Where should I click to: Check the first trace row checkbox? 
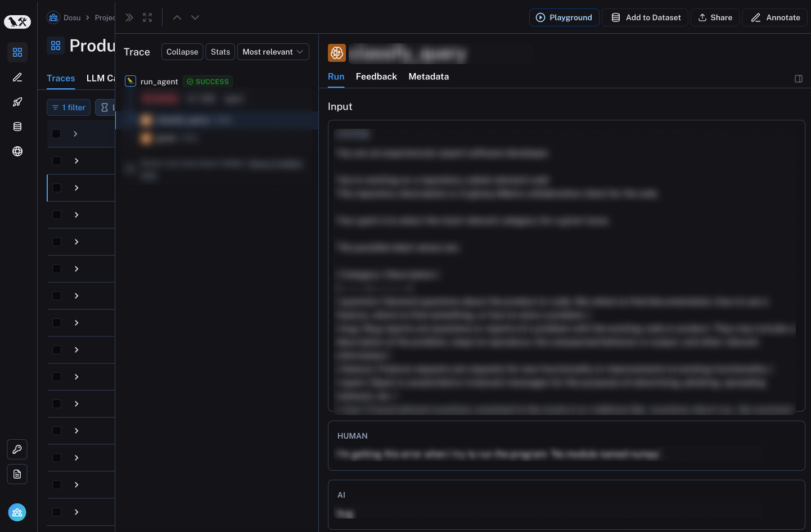pos(56,134)
